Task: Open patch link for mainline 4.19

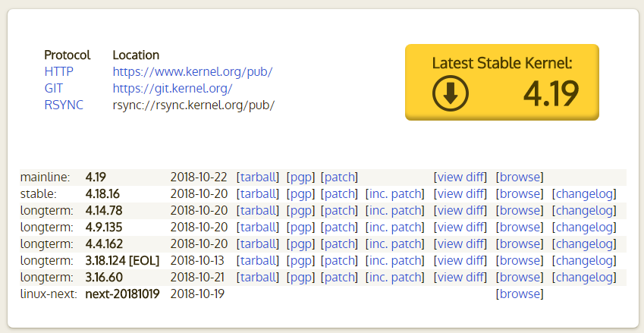Action: pos(339,177)
